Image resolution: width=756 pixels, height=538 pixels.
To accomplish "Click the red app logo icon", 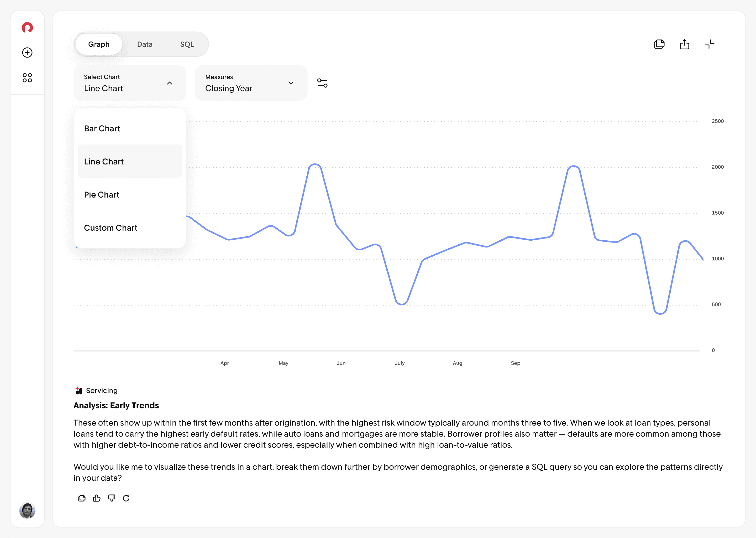I will [x=27, y=28].
